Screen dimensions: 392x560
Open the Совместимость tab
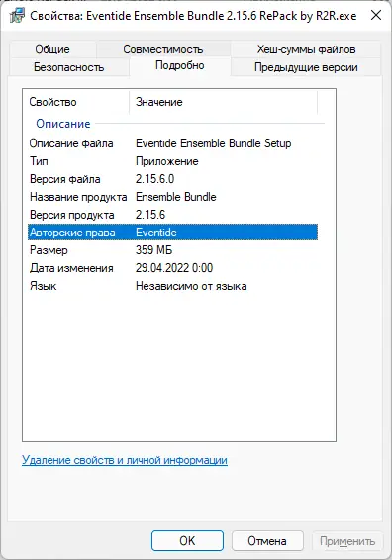click(x=163, y=48)
